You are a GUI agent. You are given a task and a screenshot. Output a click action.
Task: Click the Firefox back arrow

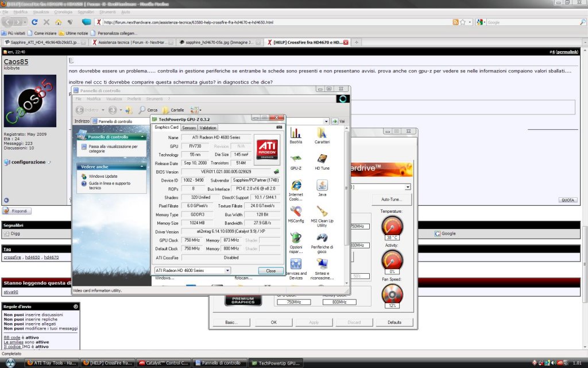click(8, 22)
